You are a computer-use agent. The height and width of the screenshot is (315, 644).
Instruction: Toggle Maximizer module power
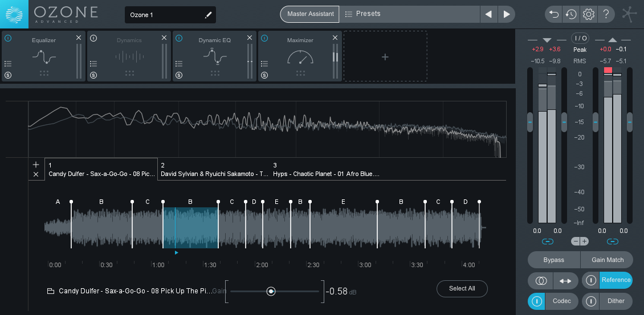click(x=264, y=38)
